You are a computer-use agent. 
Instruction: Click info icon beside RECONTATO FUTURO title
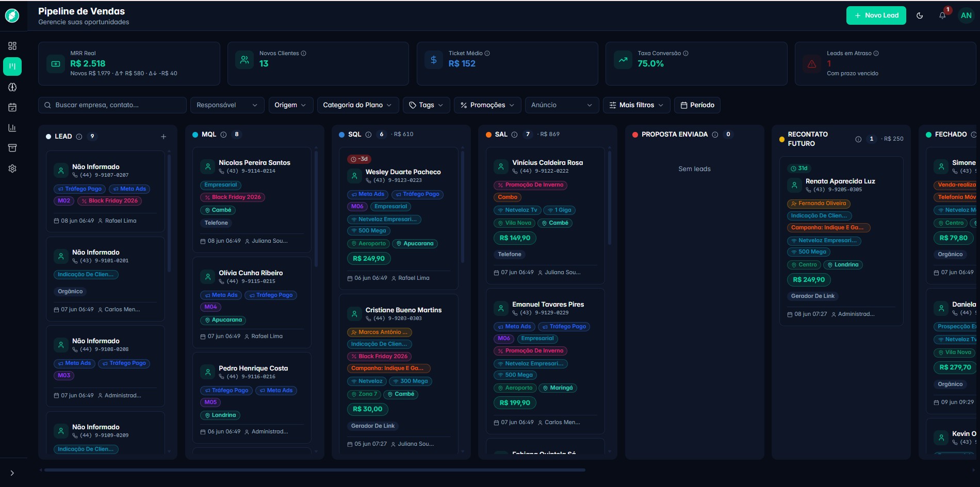coord(858,139)
